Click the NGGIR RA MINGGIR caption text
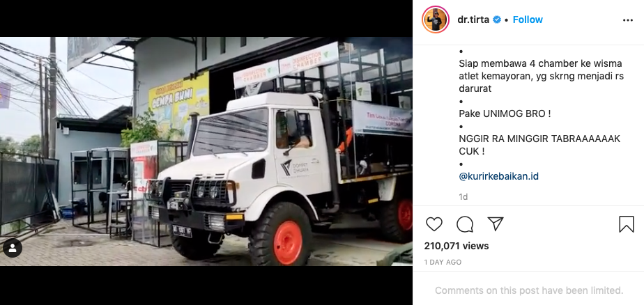This screenshot has height=305, width=644. pos(539,145)
